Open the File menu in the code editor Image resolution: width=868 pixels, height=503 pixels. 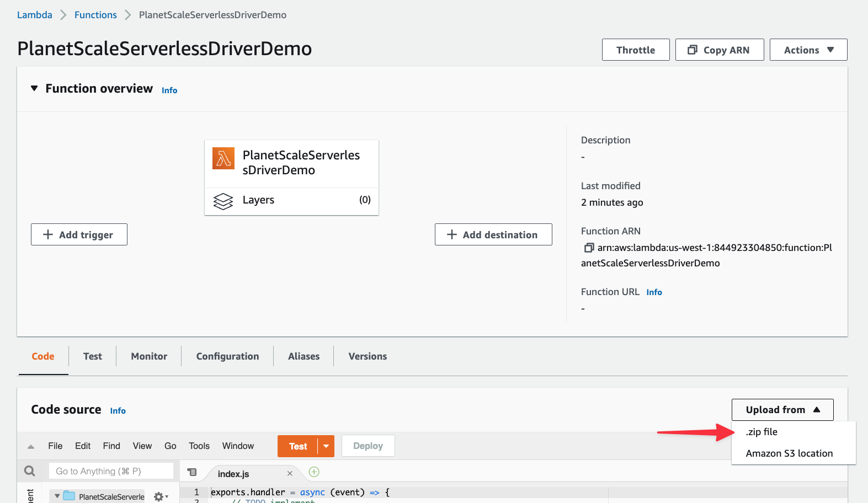click(55, 446)
